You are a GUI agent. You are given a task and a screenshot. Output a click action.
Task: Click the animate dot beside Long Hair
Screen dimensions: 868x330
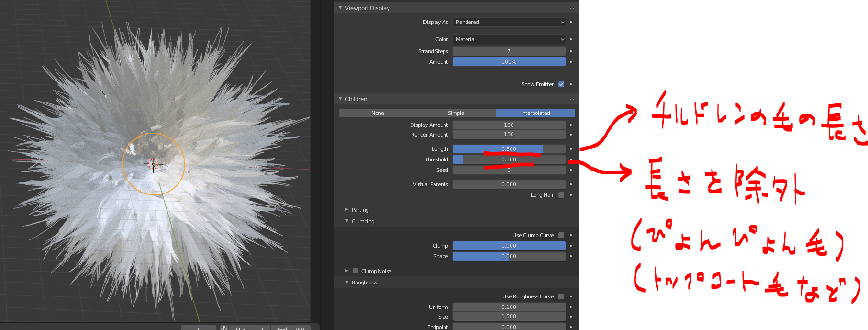pos(570,195)
